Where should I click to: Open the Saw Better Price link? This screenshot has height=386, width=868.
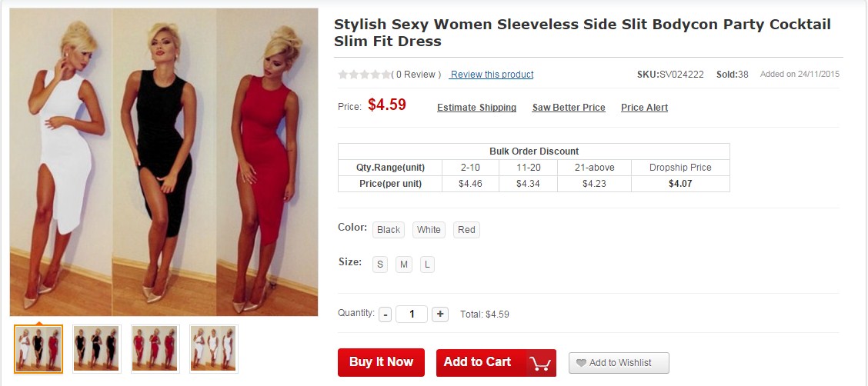569,108
